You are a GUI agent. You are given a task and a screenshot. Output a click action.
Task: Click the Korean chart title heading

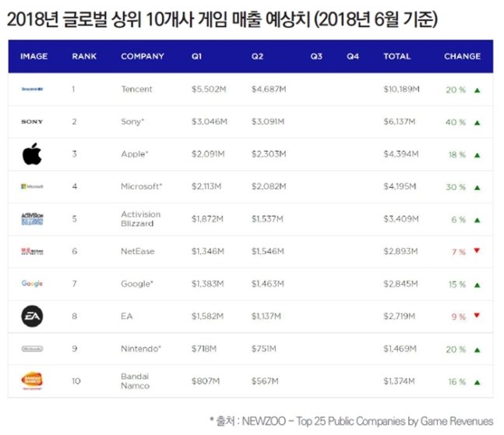[223, 19]
